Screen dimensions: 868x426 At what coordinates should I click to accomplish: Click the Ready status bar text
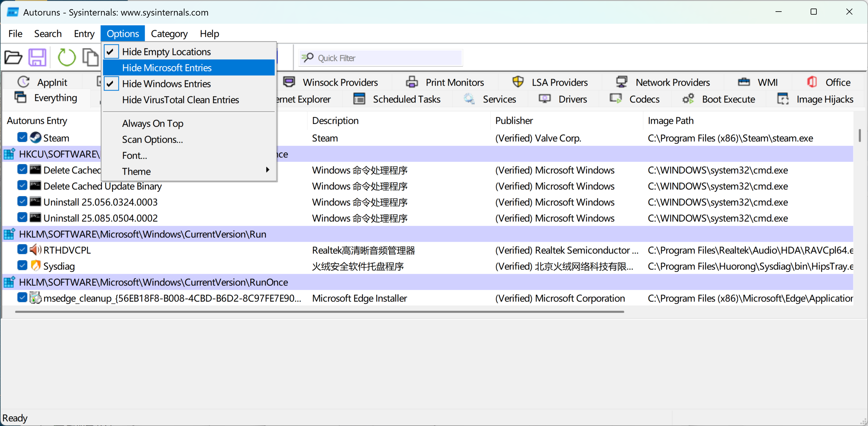(x=15, y=418)
